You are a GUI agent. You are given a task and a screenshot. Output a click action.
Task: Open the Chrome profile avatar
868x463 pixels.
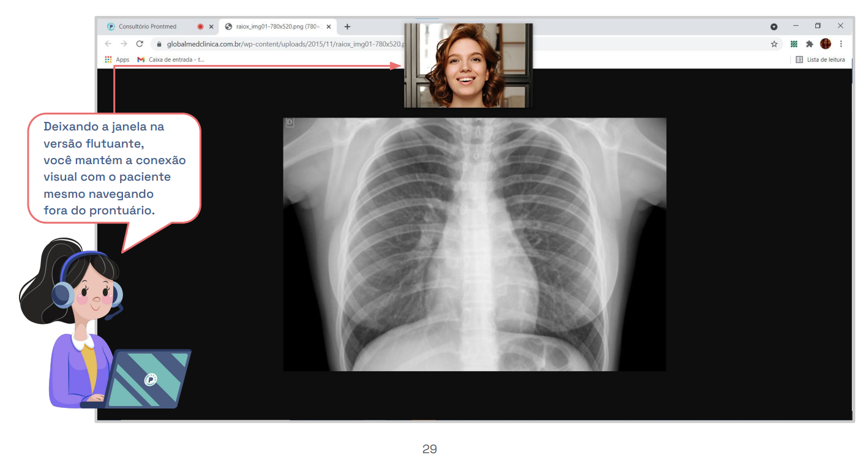pyautogui.click(x=825, y=44)
